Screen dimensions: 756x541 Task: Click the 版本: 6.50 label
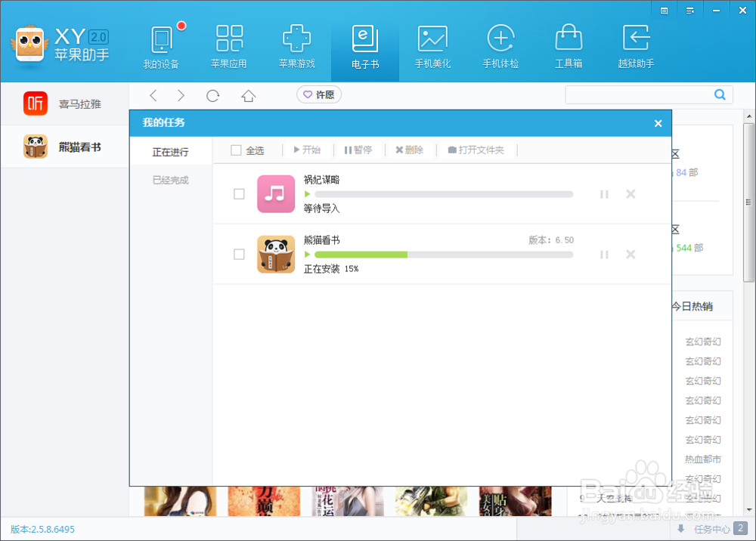(551, 240)
